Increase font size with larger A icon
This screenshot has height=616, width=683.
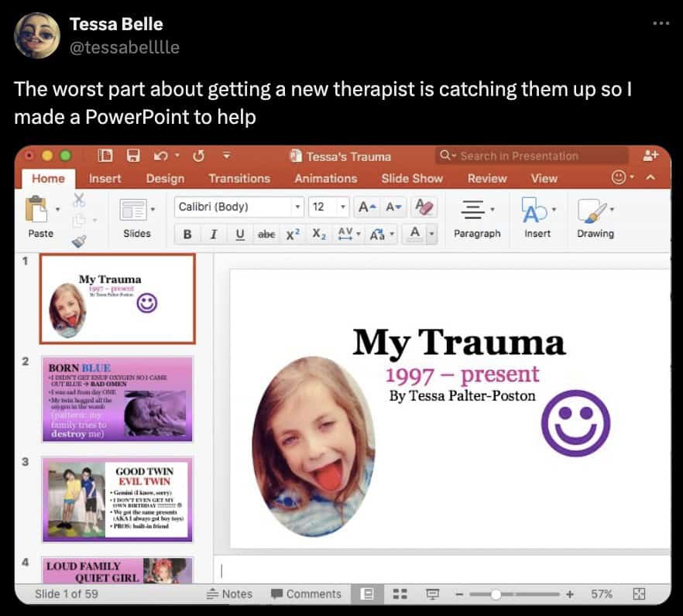click(364, 207)
